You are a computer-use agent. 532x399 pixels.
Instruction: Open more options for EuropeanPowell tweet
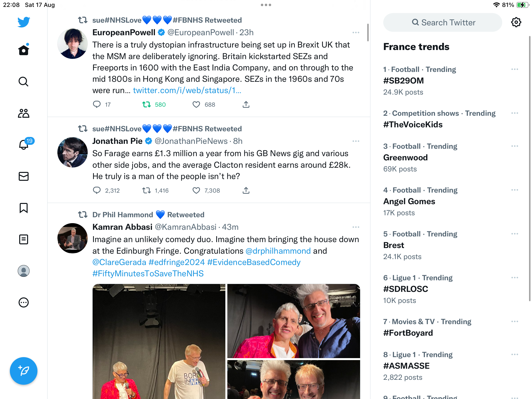[356, 33]
